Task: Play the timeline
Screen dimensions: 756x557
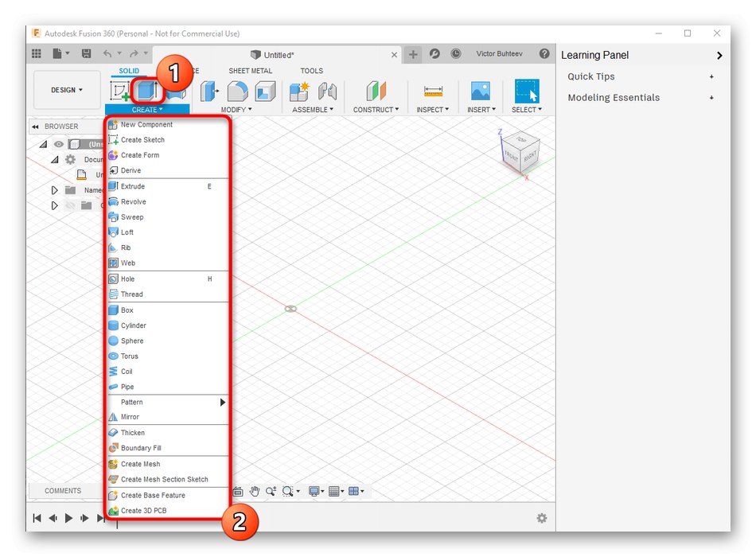Action: (68, 518)
